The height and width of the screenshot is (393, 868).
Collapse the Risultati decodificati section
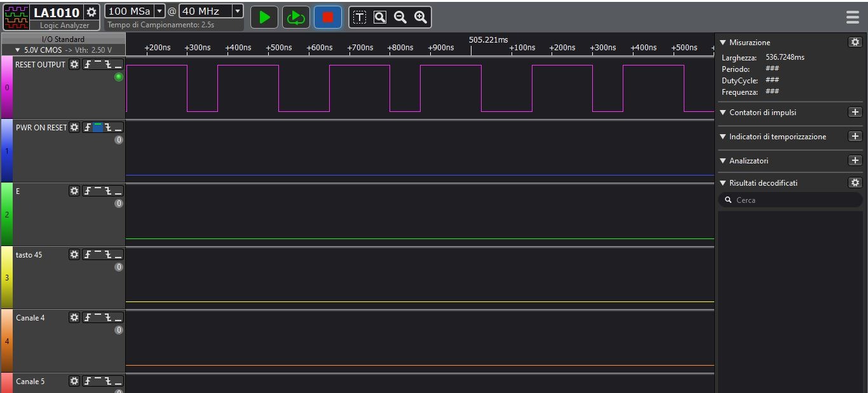722,183
